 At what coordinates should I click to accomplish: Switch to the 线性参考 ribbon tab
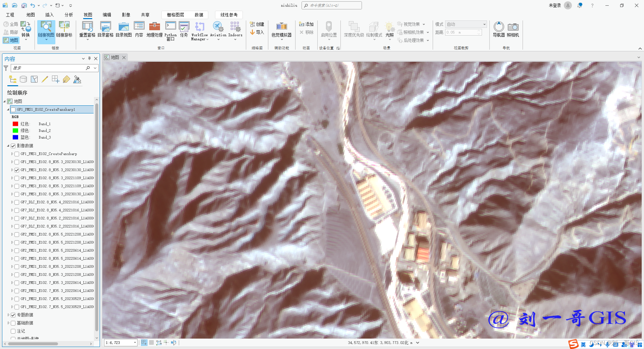(229, 15)
